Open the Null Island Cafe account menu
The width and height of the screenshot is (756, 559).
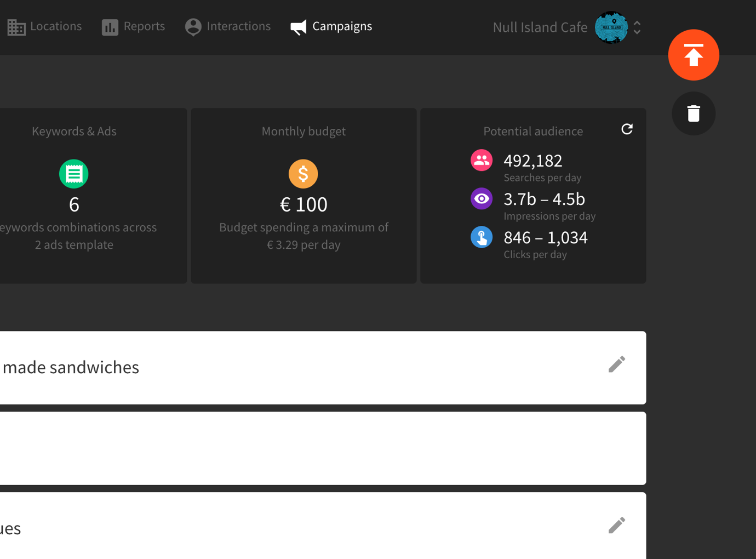(540, 27)
